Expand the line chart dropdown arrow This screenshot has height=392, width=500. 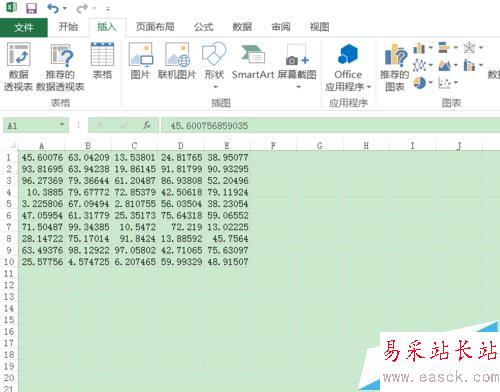point(430,65)
